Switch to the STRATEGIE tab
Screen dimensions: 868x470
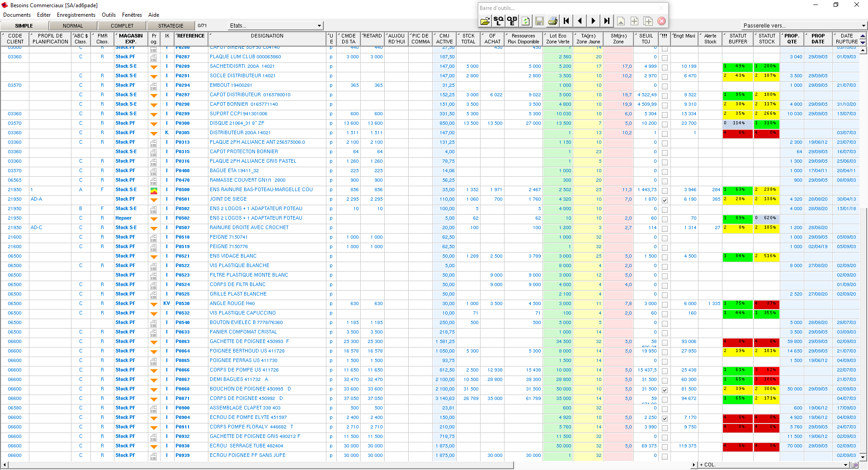[170, 26]
